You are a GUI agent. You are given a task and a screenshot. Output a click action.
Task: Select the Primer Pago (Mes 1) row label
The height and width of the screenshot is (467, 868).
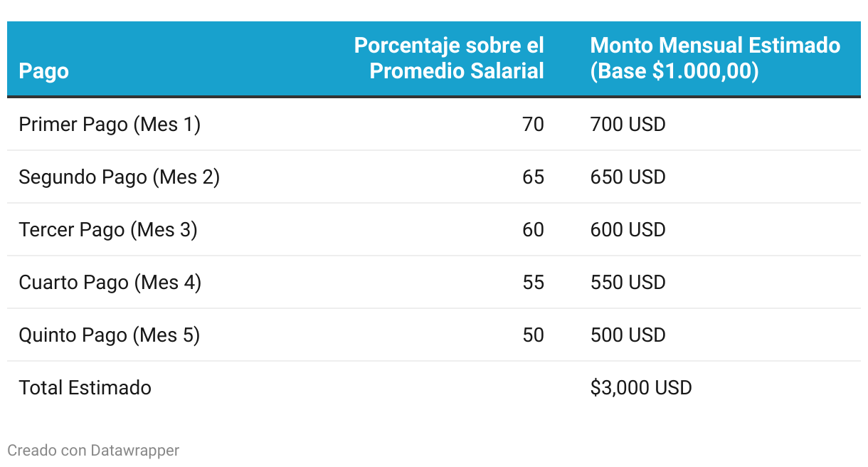pyautogui.click(x=110, y=125)
